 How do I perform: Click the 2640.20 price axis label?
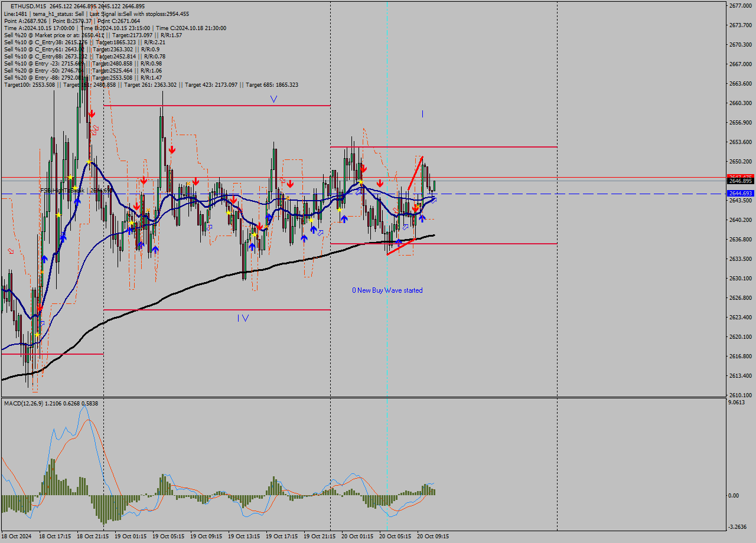[x=741, y=220]
